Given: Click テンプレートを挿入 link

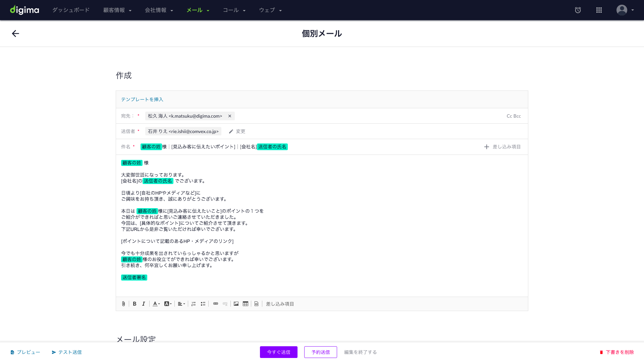Looking at the screenshot, I should click(x=142, y=100).
